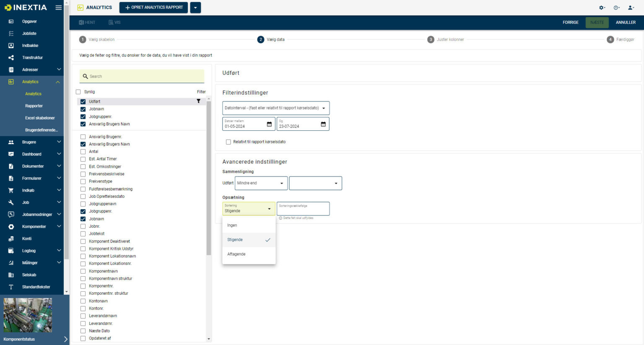Check the Jobgruppenavn checkbox
Screen dimensions: 644x345
83,204
